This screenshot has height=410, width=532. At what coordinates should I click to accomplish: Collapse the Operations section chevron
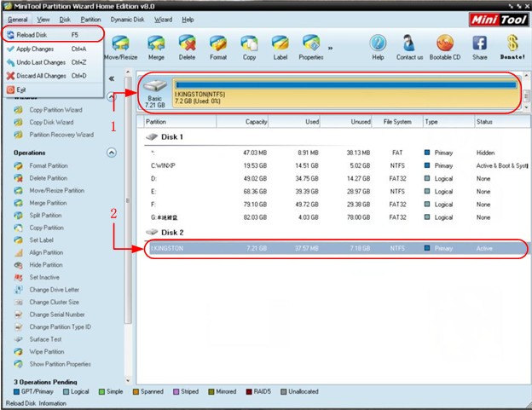pos(112,153)
